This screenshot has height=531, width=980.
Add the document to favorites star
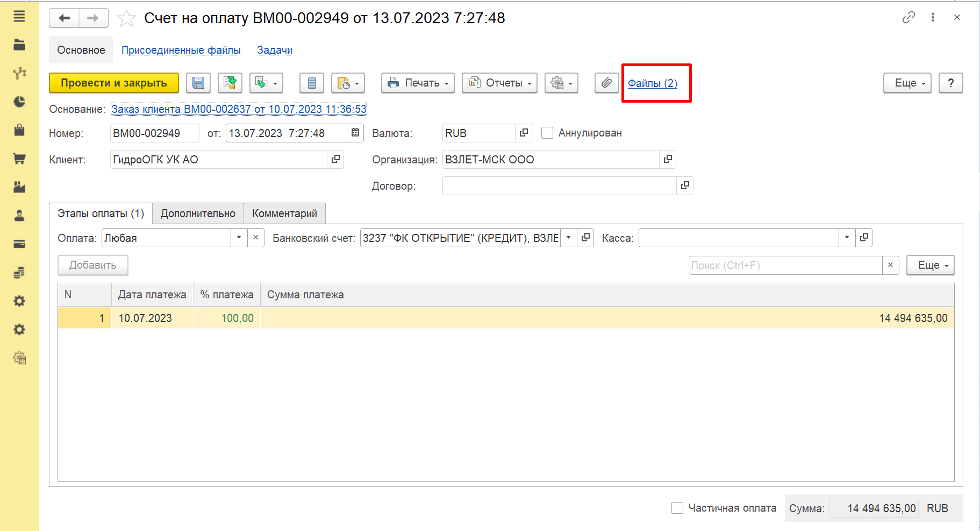pos(126,18)
